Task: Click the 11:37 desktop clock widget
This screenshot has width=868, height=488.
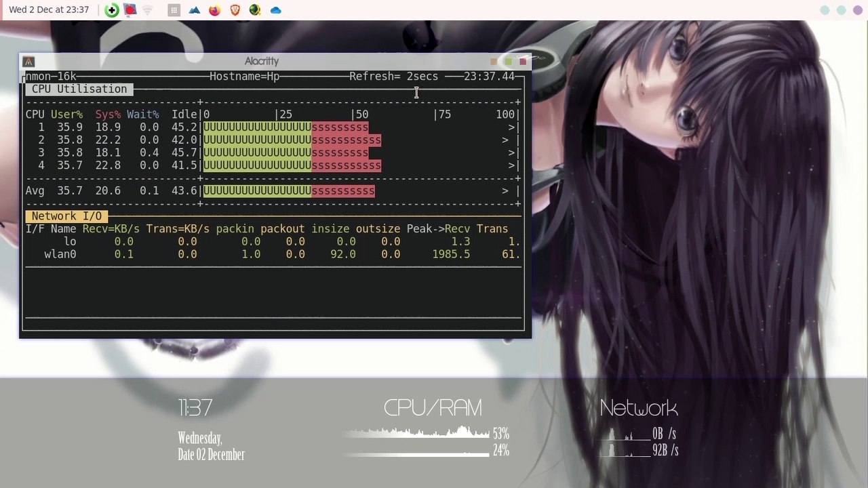Action: (x=195, y=408)
